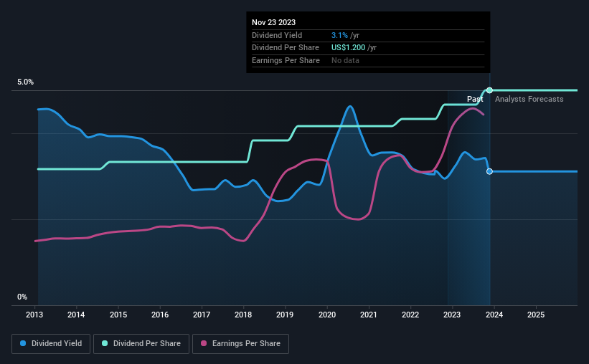Viewport: 589px width, 364px height.
Task: Select the blue Dividend Yield data point marker
Action: pos(489,171)
